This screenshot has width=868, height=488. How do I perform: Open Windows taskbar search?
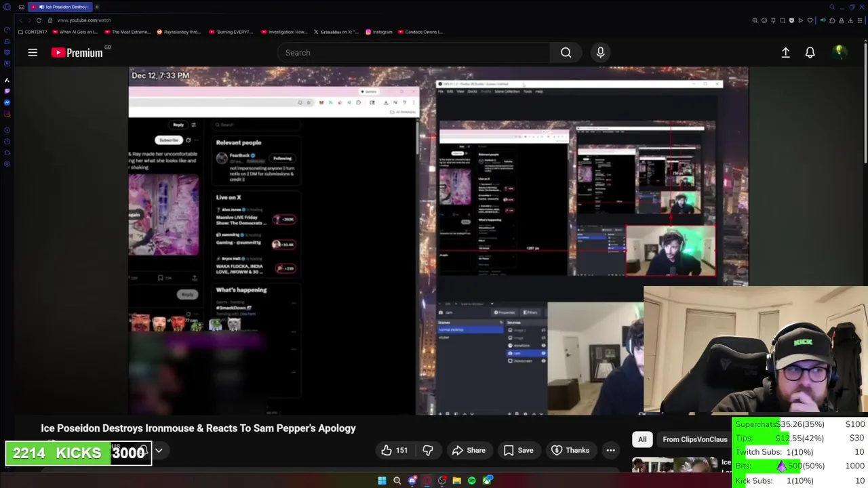pos(397,481)
